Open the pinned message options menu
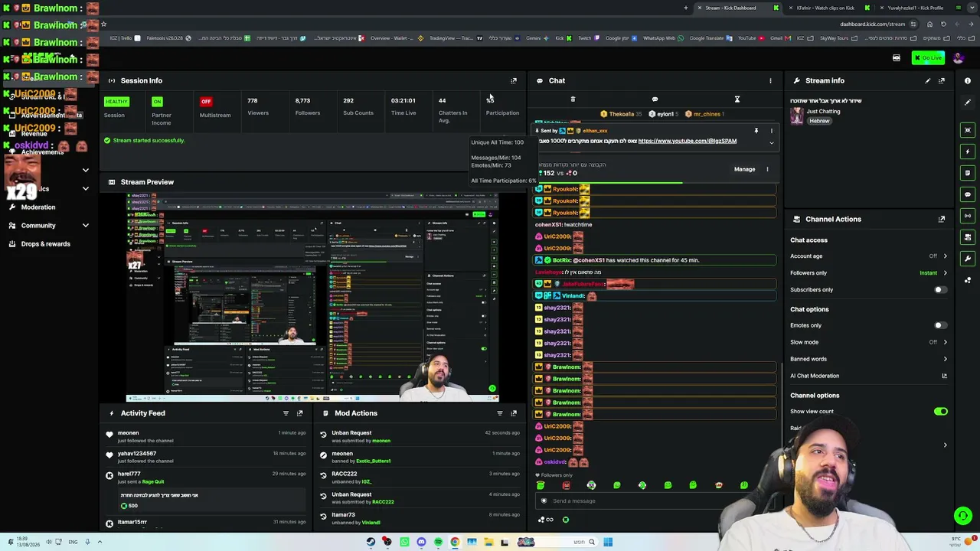This screenshot has width=980, height=551. pyautogui.click(x=771, y=131)
